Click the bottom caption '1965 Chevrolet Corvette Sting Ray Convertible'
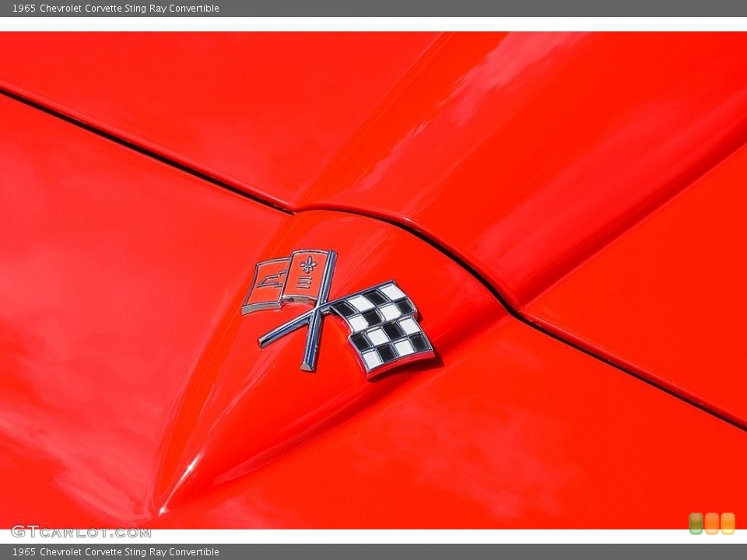Viewport: 747px width, 560px height. pyautogui.click(x=116, y=552)
